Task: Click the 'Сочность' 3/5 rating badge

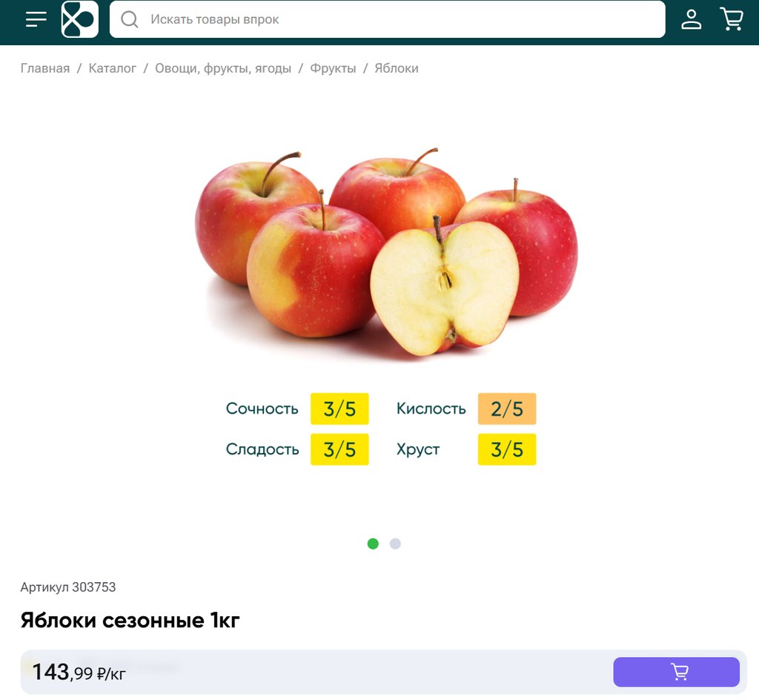Action: pyautogui.click(x=339, y=409)
